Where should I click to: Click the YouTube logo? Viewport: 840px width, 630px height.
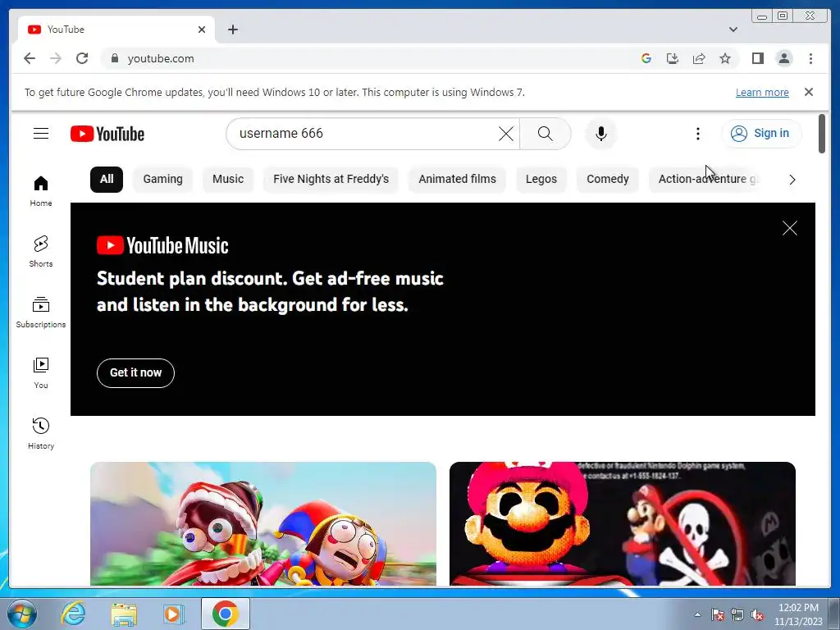(x=107, y=134)
